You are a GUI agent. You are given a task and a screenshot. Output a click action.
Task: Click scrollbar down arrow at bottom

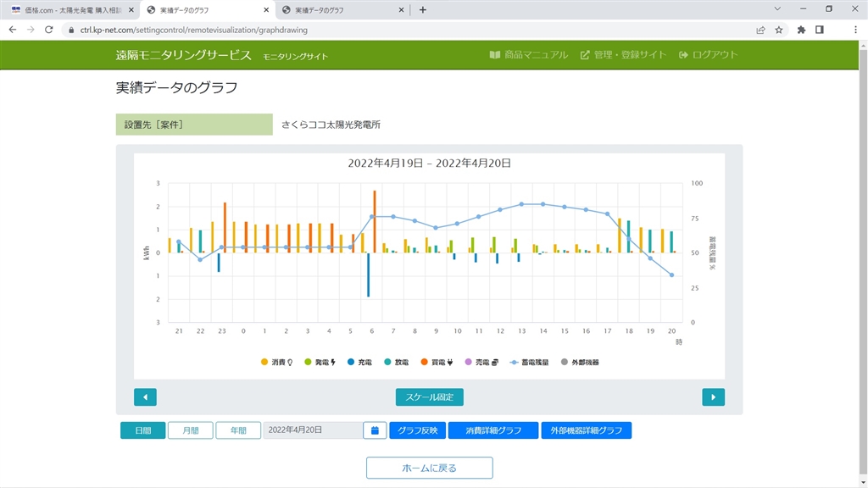tap(863, 483)
